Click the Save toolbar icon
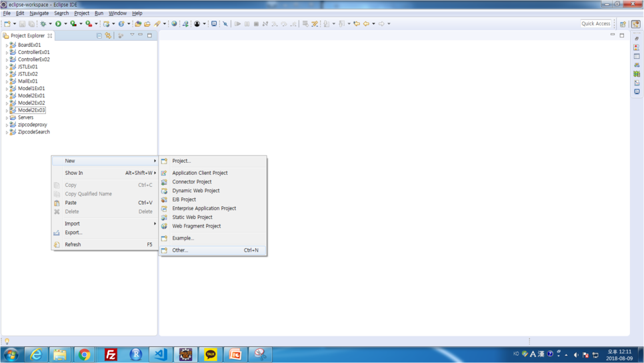This screenshot has width=644, height=363. pos(22,24)
